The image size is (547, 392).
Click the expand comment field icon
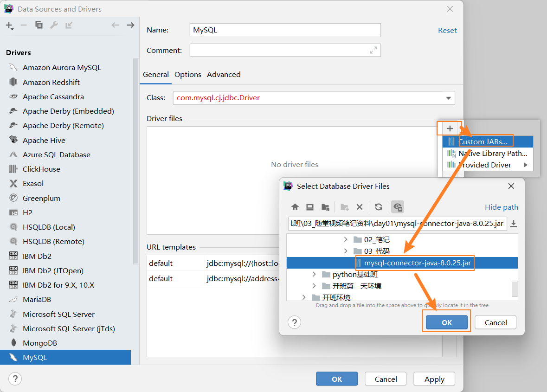pyautogui.click(x=373, y=50)
